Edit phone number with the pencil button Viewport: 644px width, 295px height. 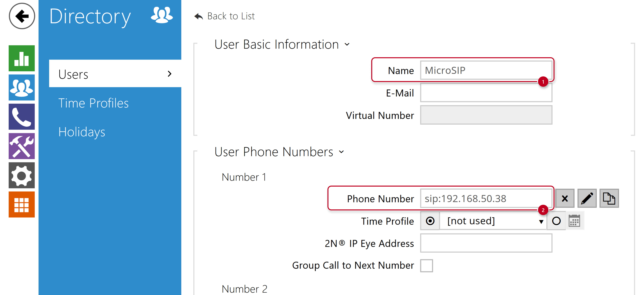[x=587, y=198]
